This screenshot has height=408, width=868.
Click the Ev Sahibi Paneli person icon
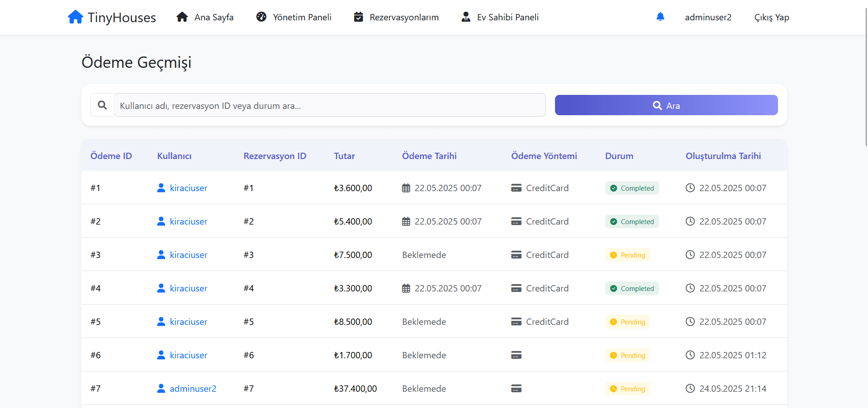coord(466,17)
